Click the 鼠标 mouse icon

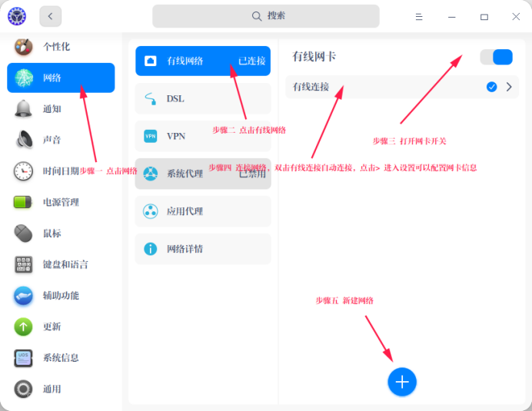(x=23, y=234)
